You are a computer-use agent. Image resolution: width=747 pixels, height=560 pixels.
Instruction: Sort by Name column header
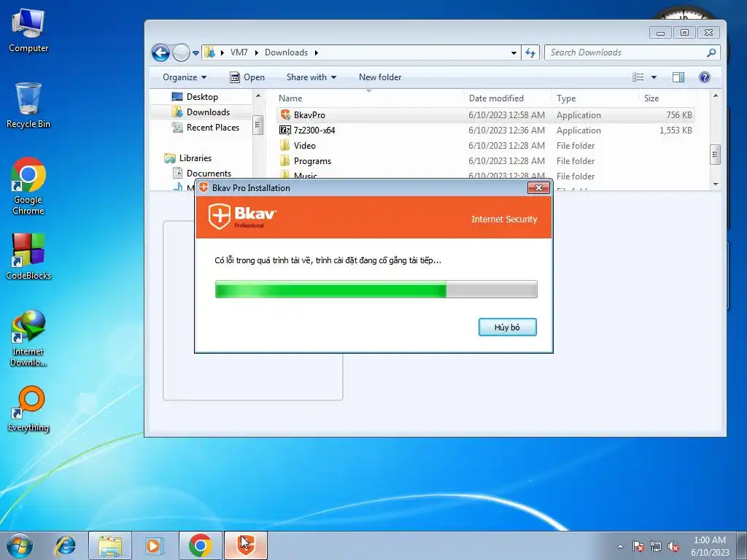[x=369, y=98]
